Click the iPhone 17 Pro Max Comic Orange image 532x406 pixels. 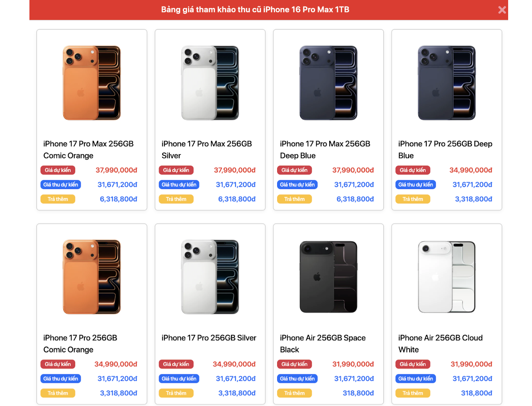(x=91, y=82)
